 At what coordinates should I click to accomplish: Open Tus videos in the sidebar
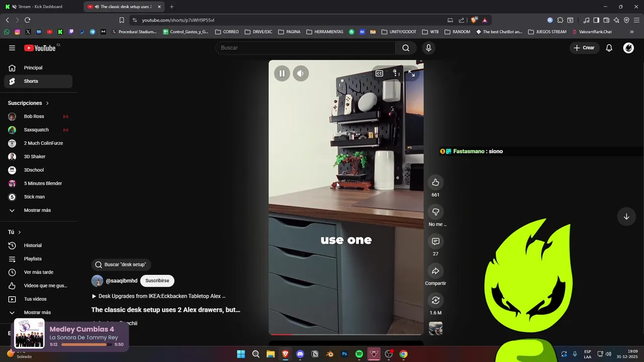[x=38, y=299]
